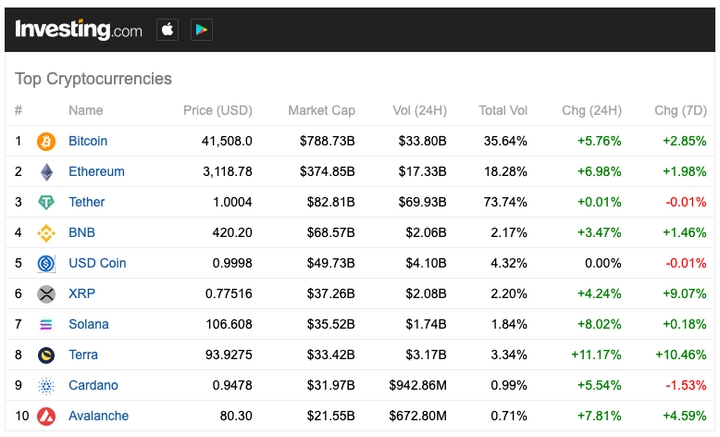Screen dimensions: 720x437
Task: Click Solana market cap $35.52B
Action: coord(331,324)
